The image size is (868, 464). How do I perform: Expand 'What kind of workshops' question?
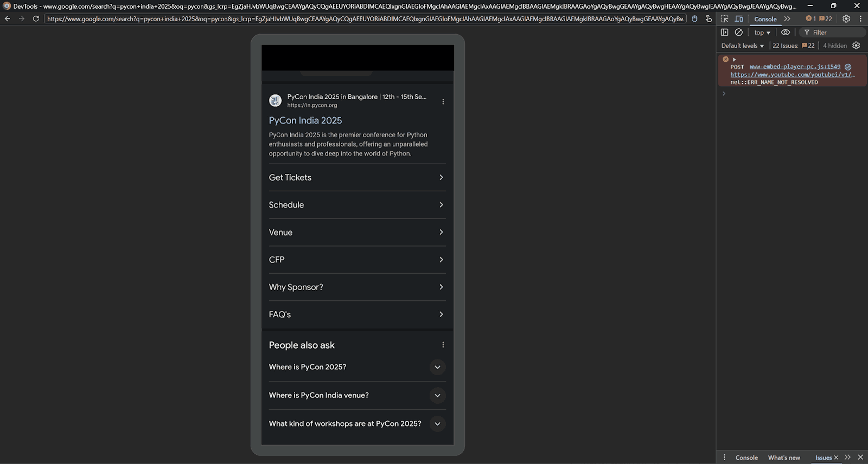[x=358, y=424]
